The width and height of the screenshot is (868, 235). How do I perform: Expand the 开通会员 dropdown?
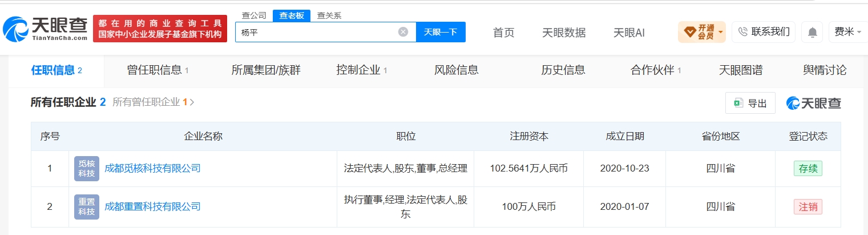(701, 32)
